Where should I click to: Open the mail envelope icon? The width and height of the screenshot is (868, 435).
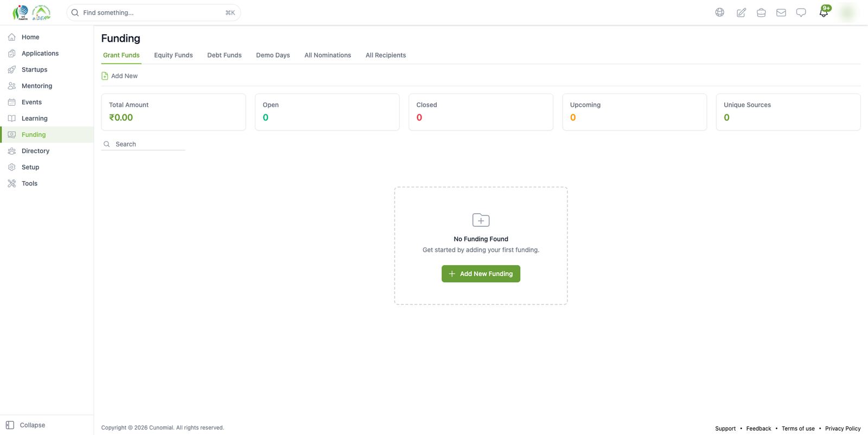(781, 12)
